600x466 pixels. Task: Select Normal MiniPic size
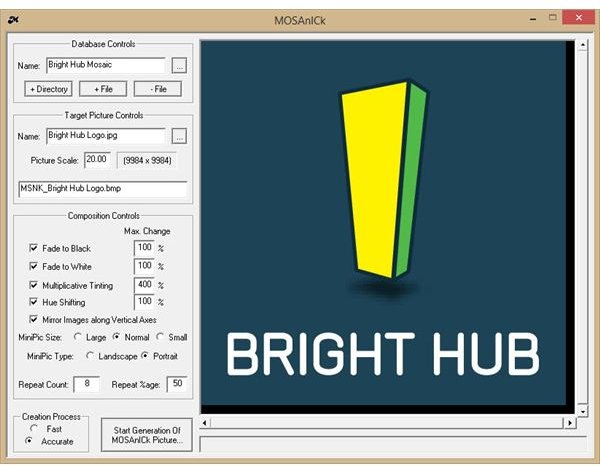116,337
